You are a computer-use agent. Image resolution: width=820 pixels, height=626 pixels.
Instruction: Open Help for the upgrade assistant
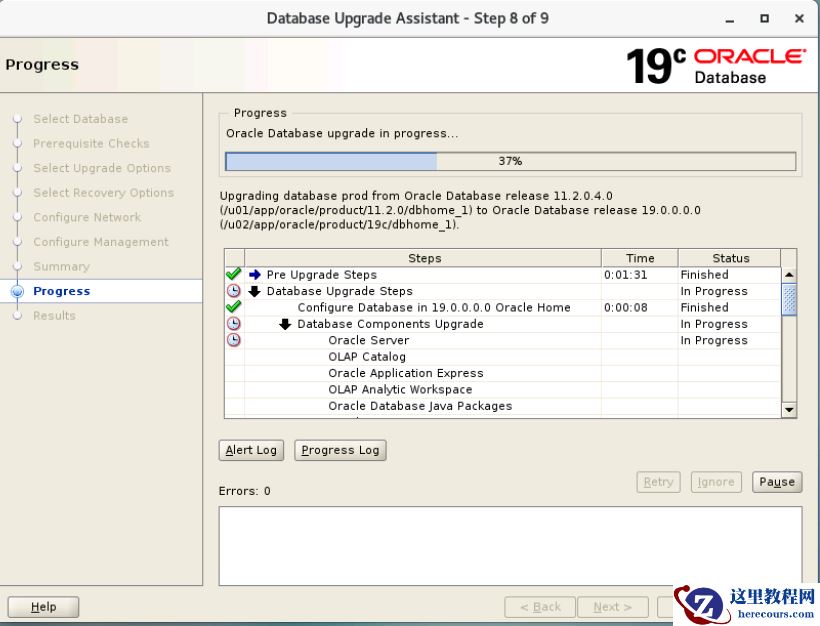[x=43, y=607]
